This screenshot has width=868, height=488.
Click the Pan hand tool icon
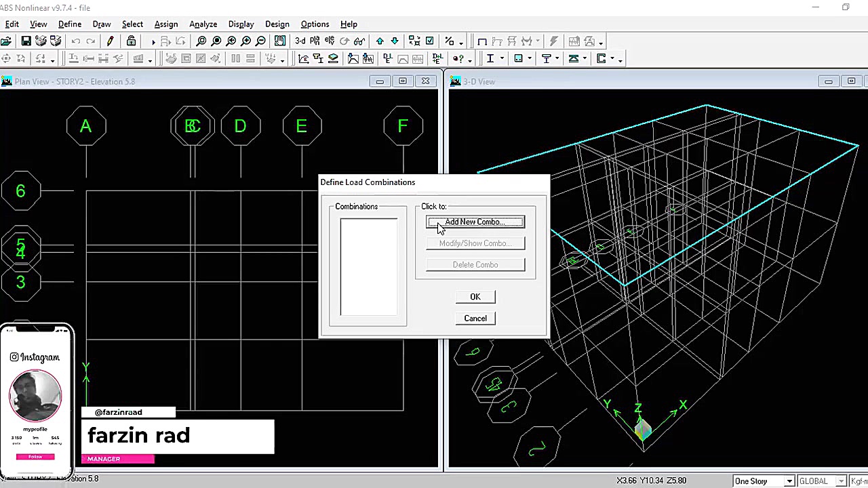(x=279, y=41)
